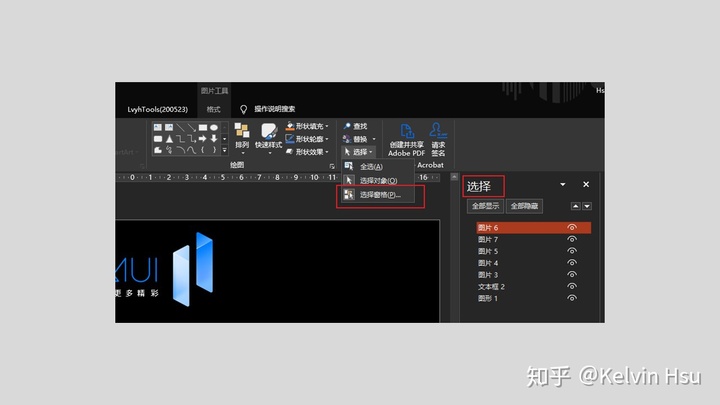
Task: Select the arc shape
Action: coord(180,150)
